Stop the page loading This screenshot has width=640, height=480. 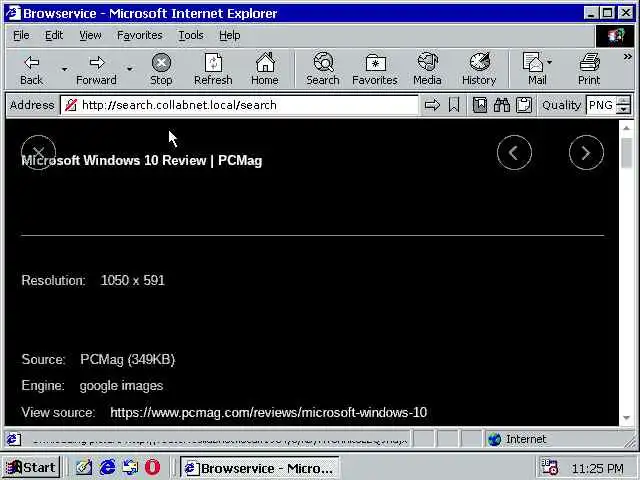[161, 69]
